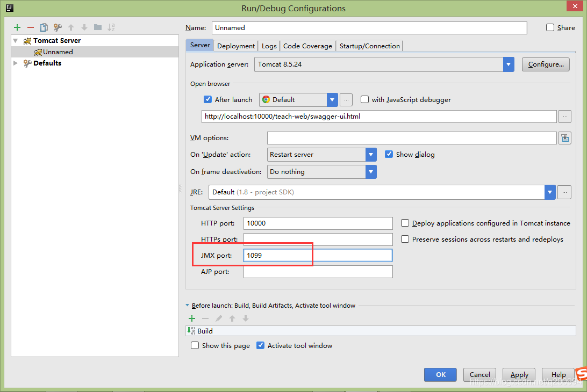This screenshot has width=587, height=392.
Task: Remove configuration with red minus icon
Action: [31, 27]
